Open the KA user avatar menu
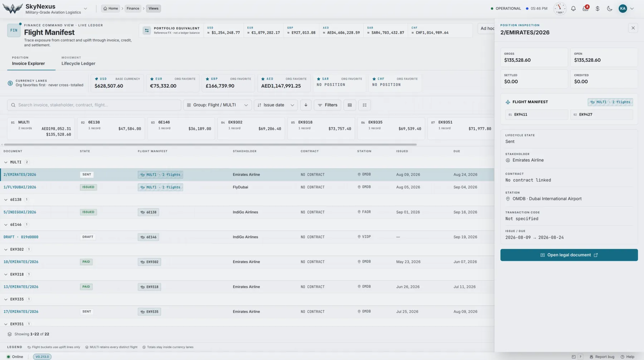This screenshot has height=360, width=644. click(x=623, y=9)
